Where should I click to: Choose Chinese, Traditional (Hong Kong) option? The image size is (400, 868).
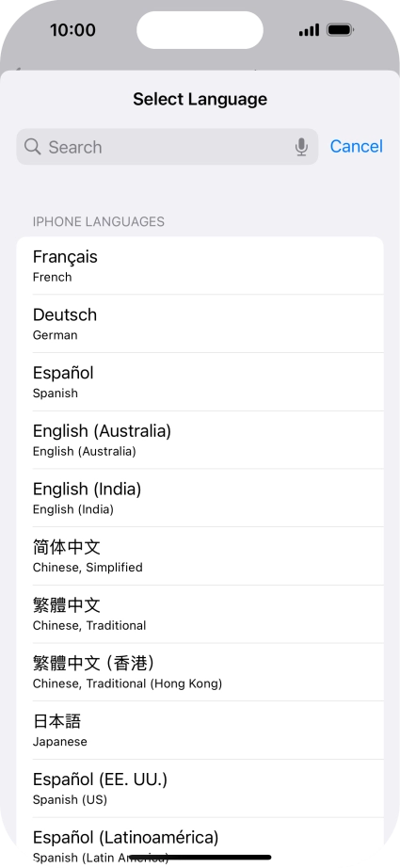click(200, 672)
